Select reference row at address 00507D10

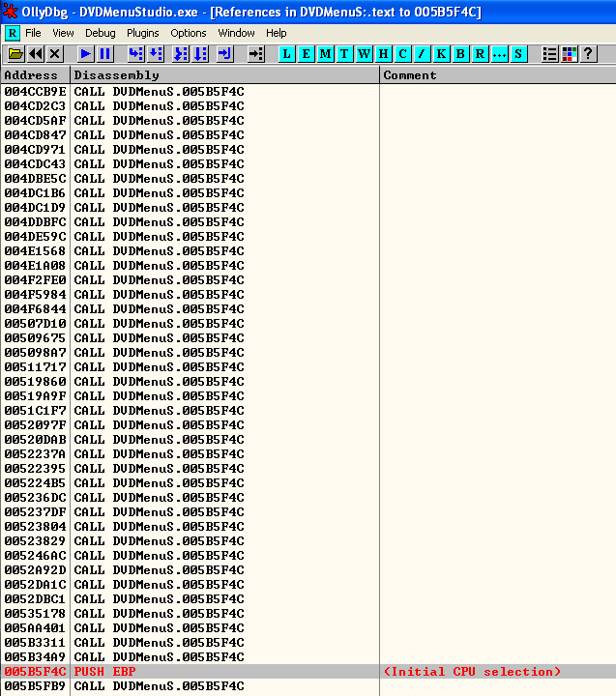click(x=308, y=324)
